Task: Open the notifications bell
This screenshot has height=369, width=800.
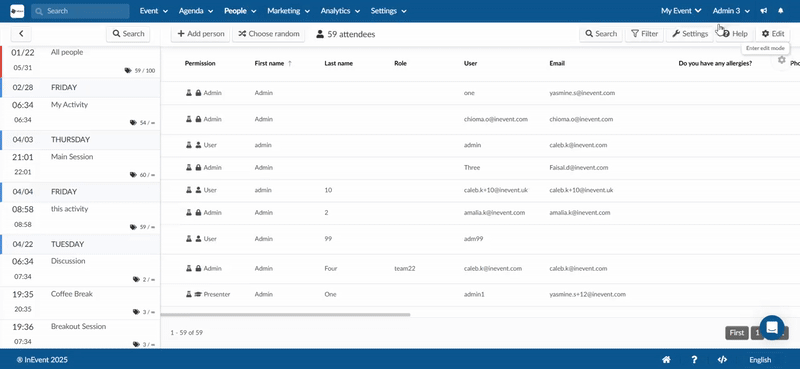Action: (780, 11)
